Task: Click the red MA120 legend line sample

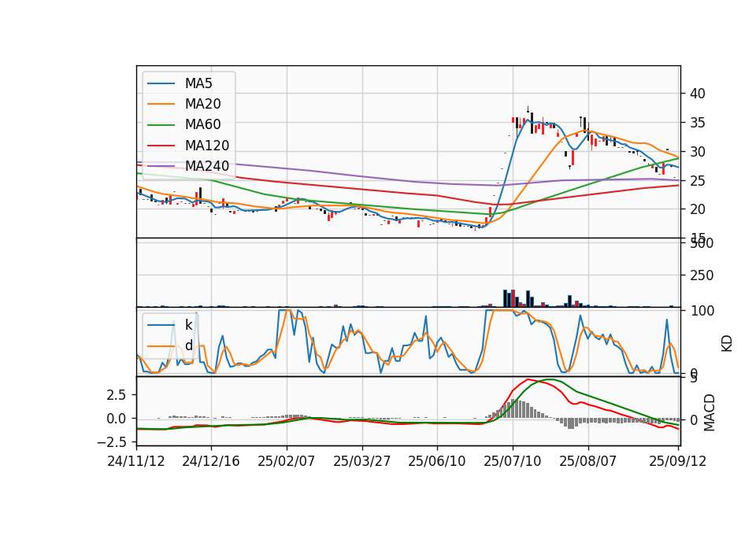Action: 161,146
